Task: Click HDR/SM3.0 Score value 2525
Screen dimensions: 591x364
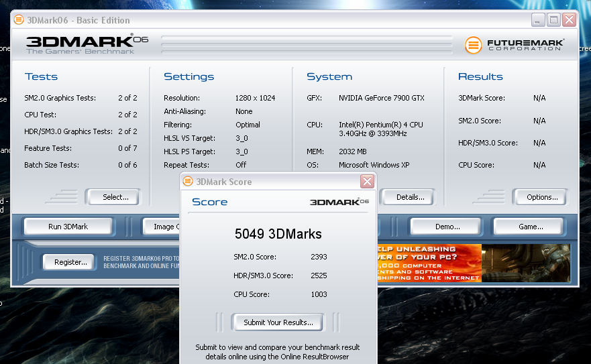Action: pyautogui.click(x=319, y=276)
